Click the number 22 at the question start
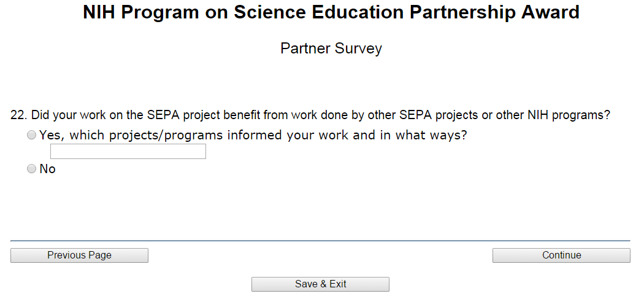The image size is (644, 307). point(18,115)
